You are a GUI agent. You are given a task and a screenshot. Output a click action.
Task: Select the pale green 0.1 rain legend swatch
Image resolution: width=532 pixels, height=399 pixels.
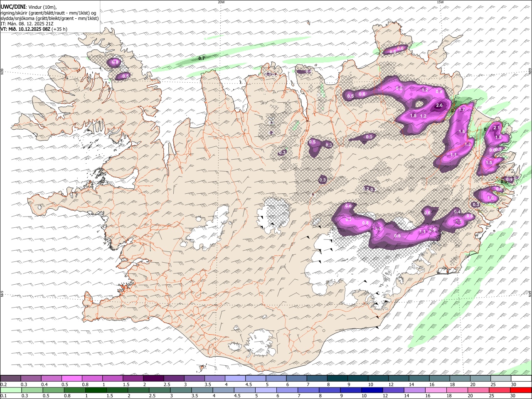tap(11, 390)
